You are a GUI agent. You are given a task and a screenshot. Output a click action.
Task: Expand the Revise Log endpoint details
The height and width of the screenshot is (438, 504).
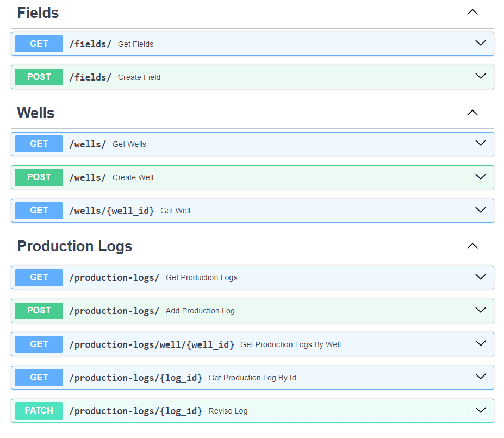480,410
